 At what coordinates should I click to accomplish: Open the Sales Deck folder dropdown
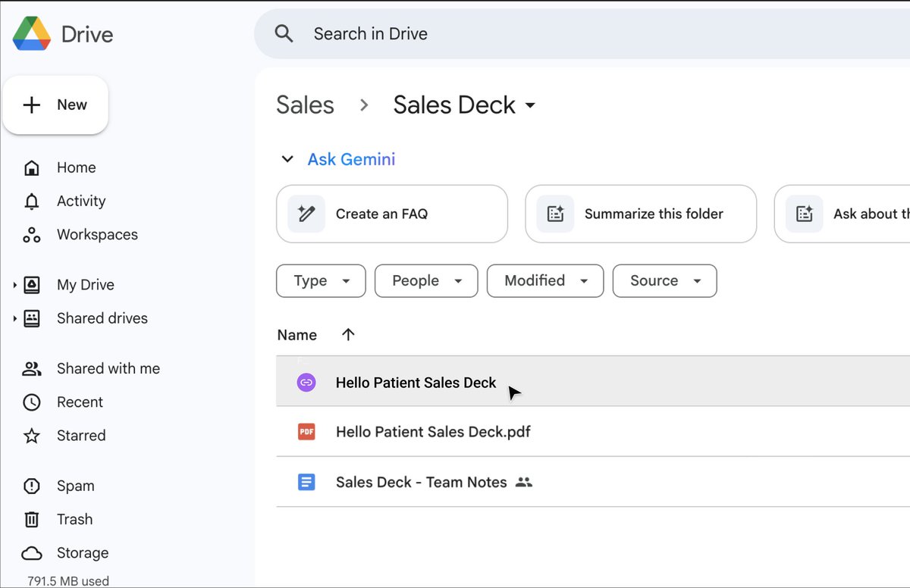530,105
